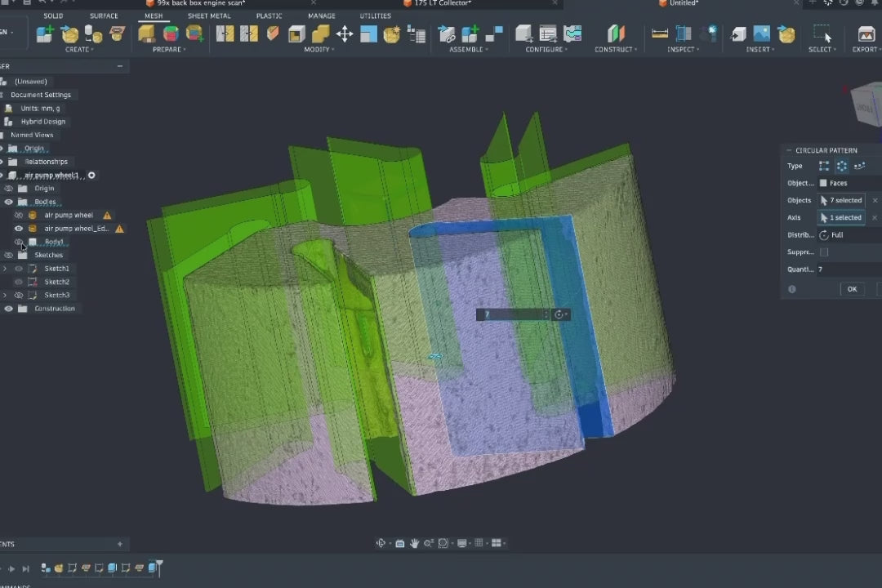The height and width of the screenshot is (588, 882).
Task: Click the Insert Derive icon in Insert group
Action: (738, 34)
